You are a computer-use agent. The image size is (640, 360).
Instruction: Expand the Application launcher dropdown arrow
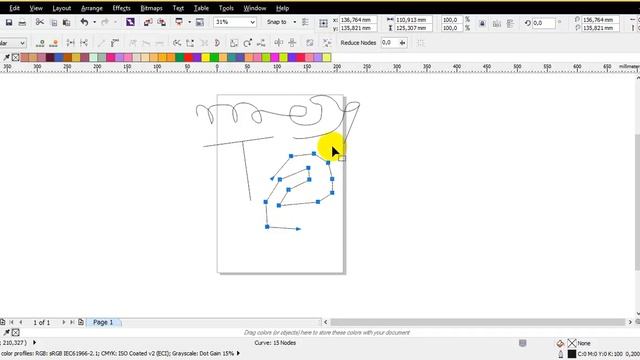tap(189, 22)
